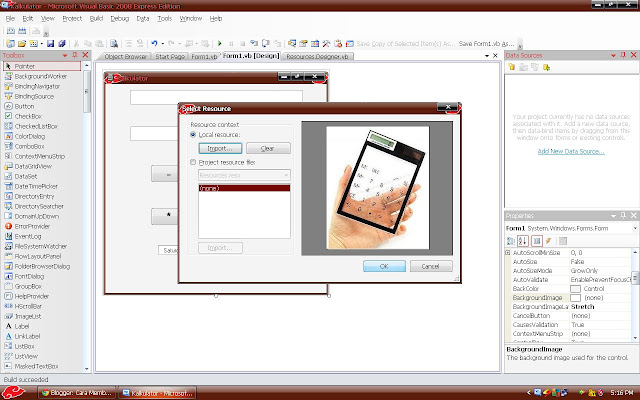Click the Toolbox vertical scrollbar thumb
This screenshot has width=640, height=400.
[x=87, y=92]
